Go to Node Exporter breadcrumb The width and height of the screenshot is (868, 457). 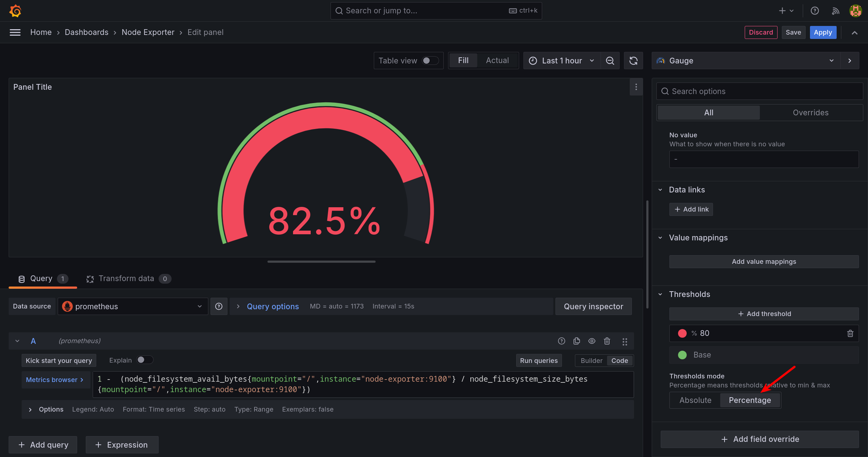tap(148, 32)
